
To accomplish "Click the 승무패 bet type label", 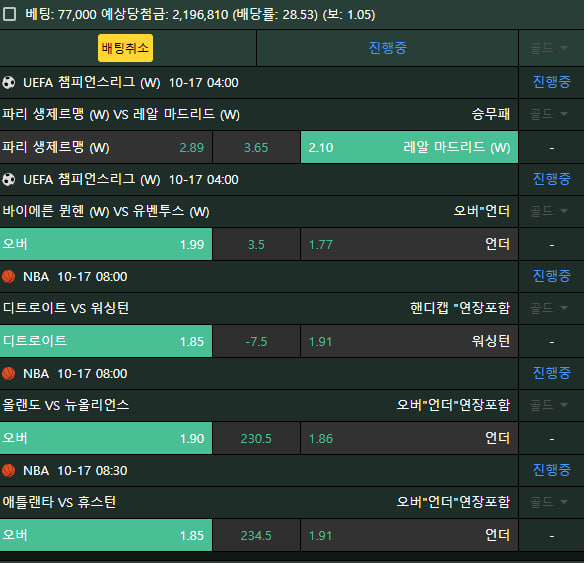I will pyautogui.click(x=491, y=114).
